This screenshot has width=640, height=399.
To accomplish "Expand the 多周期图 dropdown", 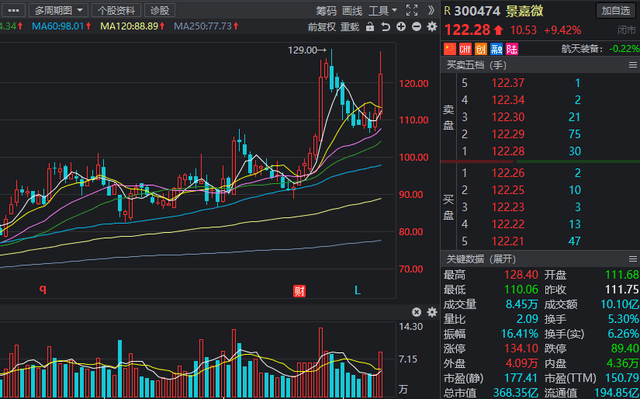I will click(58, 10).
